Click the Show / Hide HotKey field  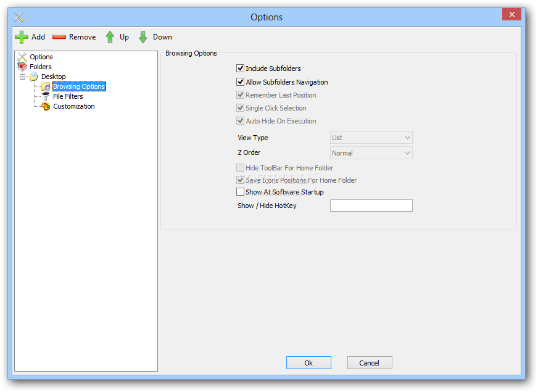tap(371, 206)
